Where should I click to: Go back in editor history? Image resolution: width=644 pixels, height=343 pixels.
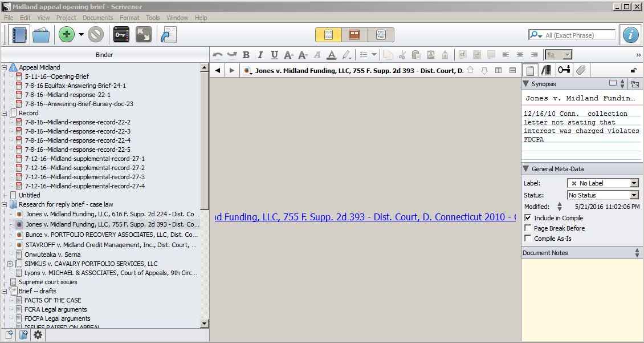coord(218,70)
